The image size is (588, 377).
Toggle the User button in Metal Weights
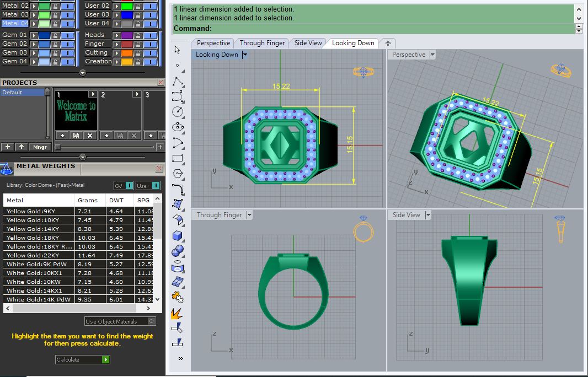[x=147, y=186]
